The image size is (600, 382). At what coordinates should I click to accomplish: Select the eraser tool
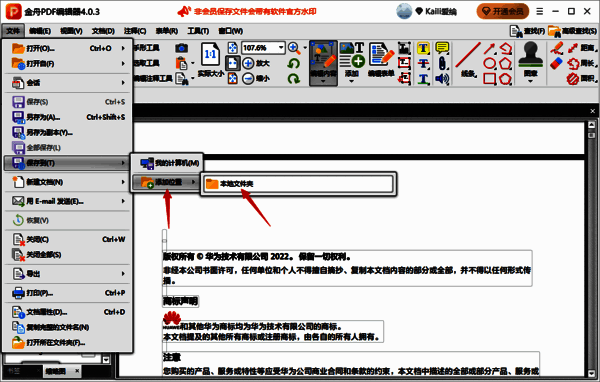(x=557, y=63)
